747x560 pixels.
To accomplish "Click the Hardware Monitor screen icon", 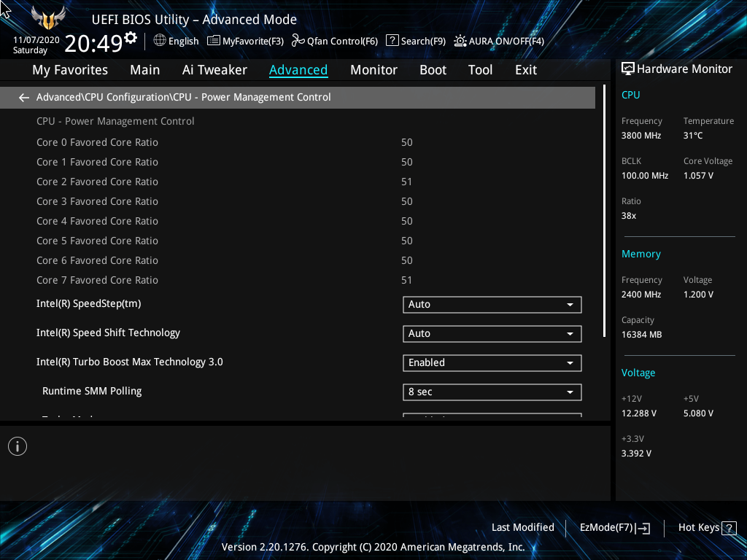I will (628, 69).
